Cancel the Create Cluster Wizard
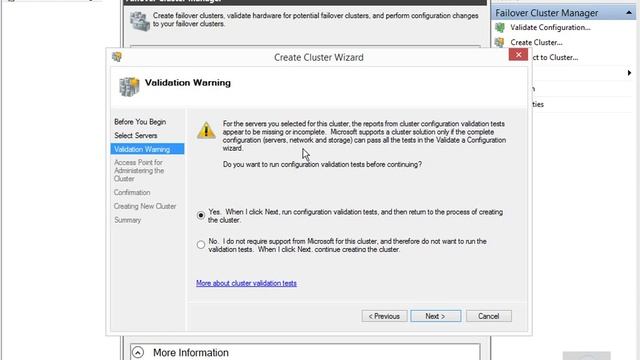640x360 pixels. coord(489,316)
